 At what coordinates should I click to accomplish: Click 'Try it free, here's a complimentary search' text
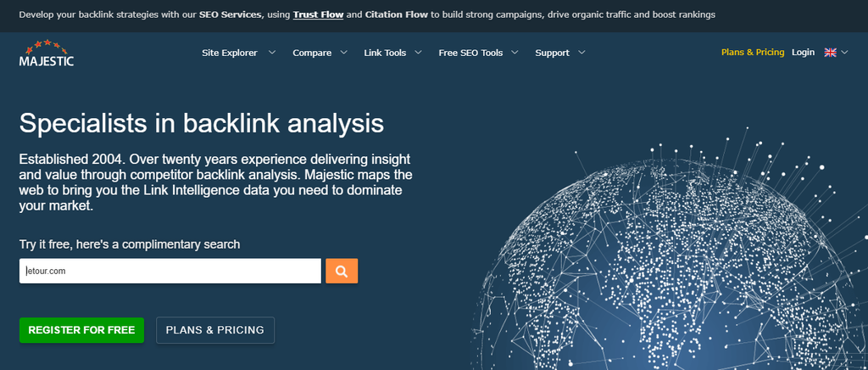[130, 244]
